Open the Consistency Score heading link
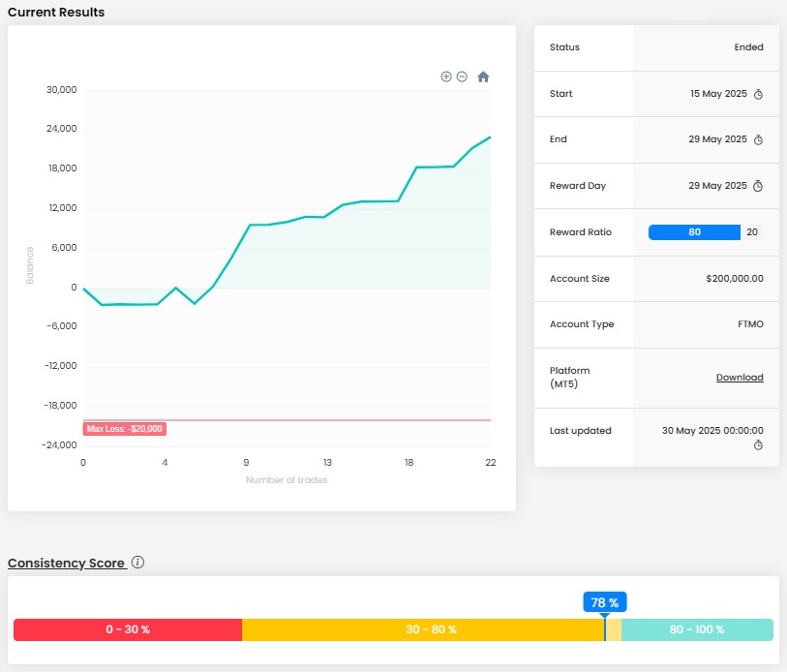The width and height of the screenshot is (787, 672). click(66, 564)
